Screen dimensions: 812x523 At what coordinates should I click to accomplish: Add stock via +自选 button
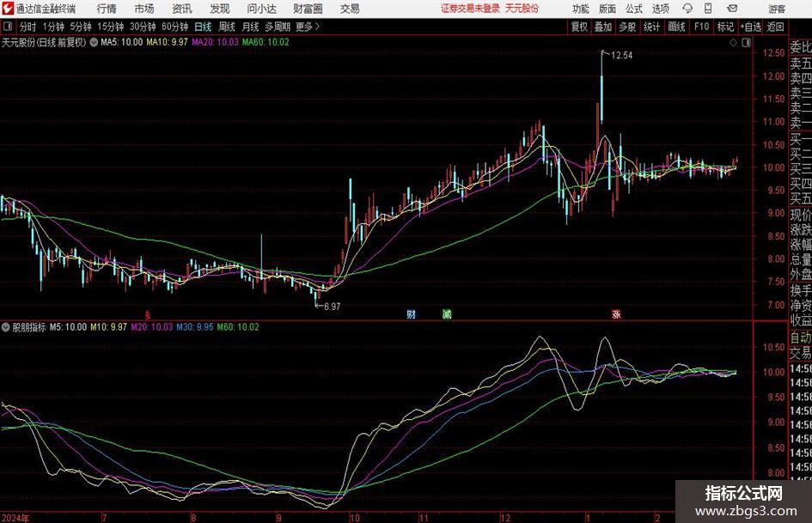click(750, 27)
